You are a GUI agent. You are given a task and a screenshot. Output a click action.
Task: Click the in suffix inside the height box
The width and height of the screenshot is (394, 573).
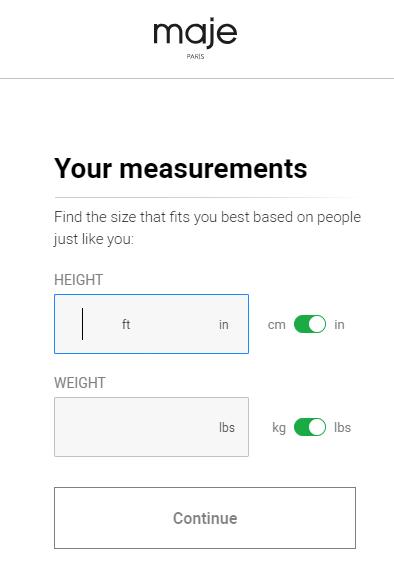224,325
